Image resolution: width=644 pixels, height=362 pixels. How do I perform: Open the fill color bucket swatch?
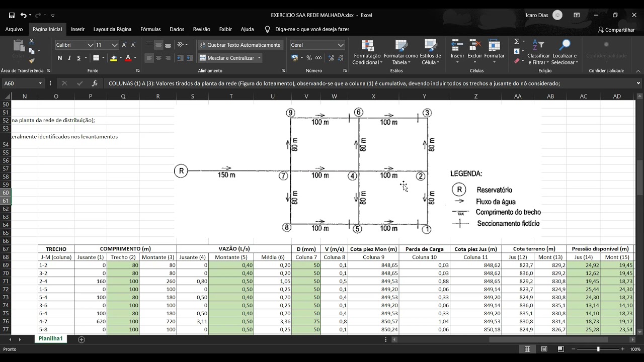click(x=114, y=58)
